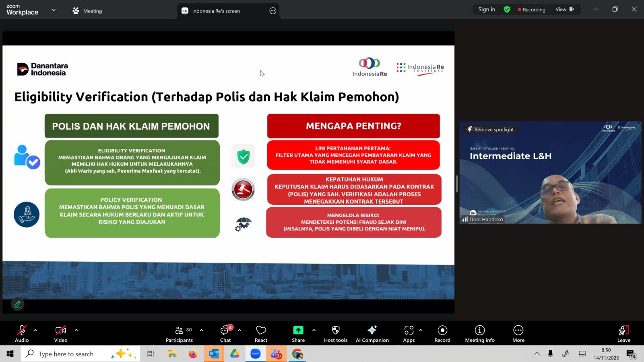
Task: Select the Indonesia Re's screen tab
Action: pos(216,11)
